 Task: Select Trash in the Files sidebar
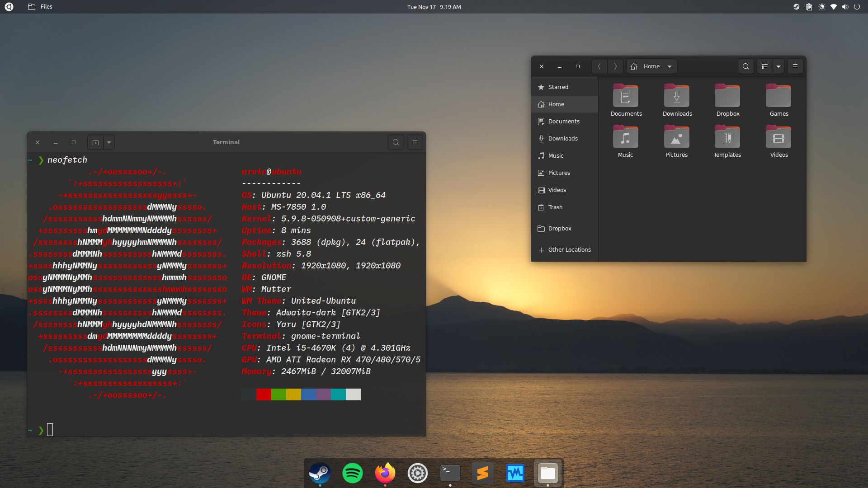pos(555,207)
